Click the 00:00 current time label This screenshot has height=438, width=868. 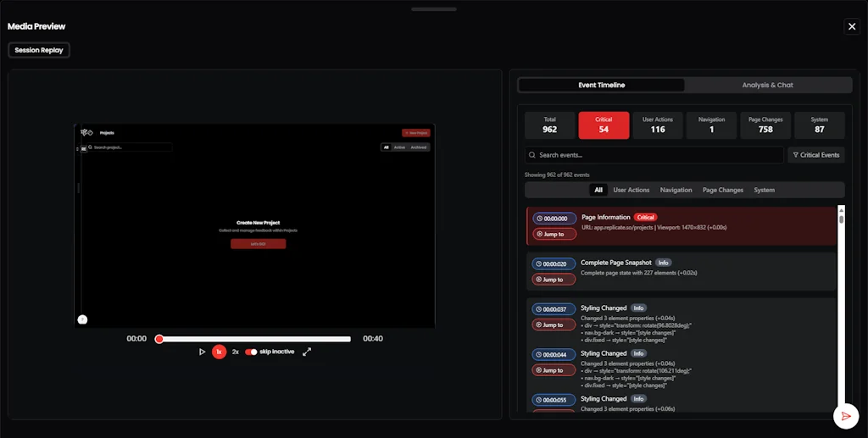click(x=136, y=339)
